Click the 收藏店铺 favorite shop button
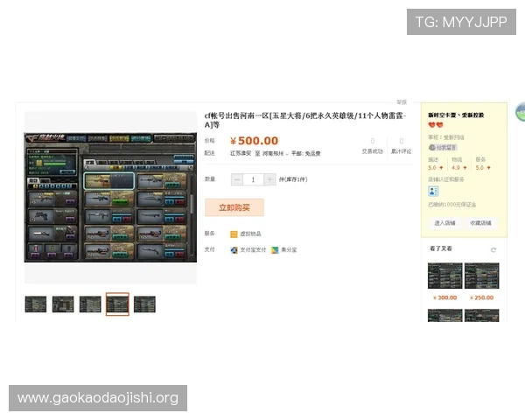 point(480,223)
